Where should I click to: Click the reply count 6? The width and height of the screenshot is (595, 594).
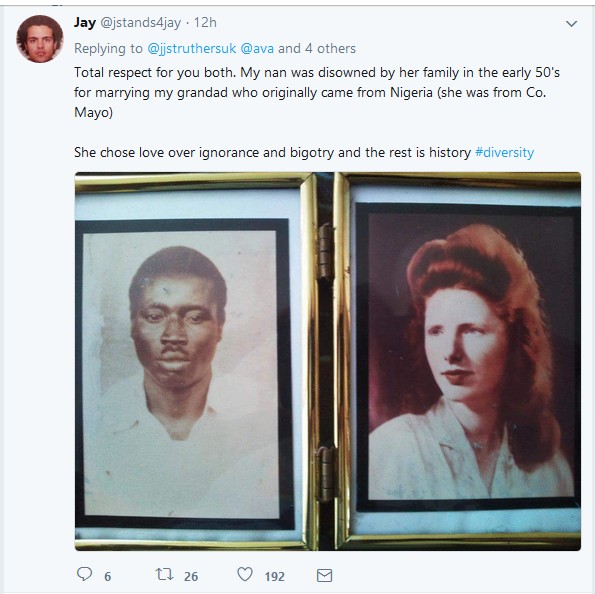coord(108,577)
